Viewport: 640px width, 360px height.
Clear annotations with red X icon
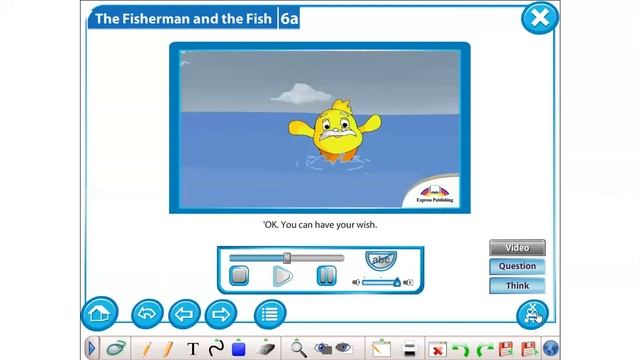[437, 350]
